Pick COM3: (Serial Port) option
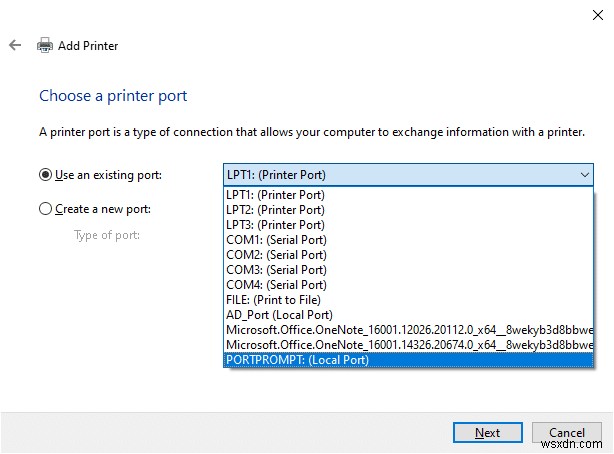This screenshot has height=454, width=614. [x=408, y=270]
